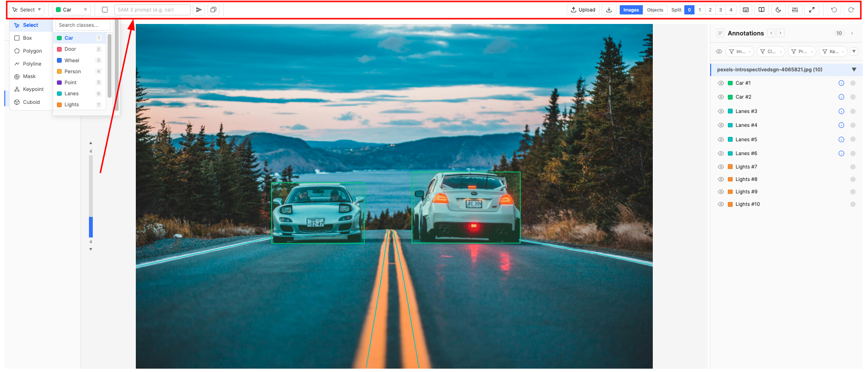
Task: Click the download icon next to Upload
Action: click(609, 10)
